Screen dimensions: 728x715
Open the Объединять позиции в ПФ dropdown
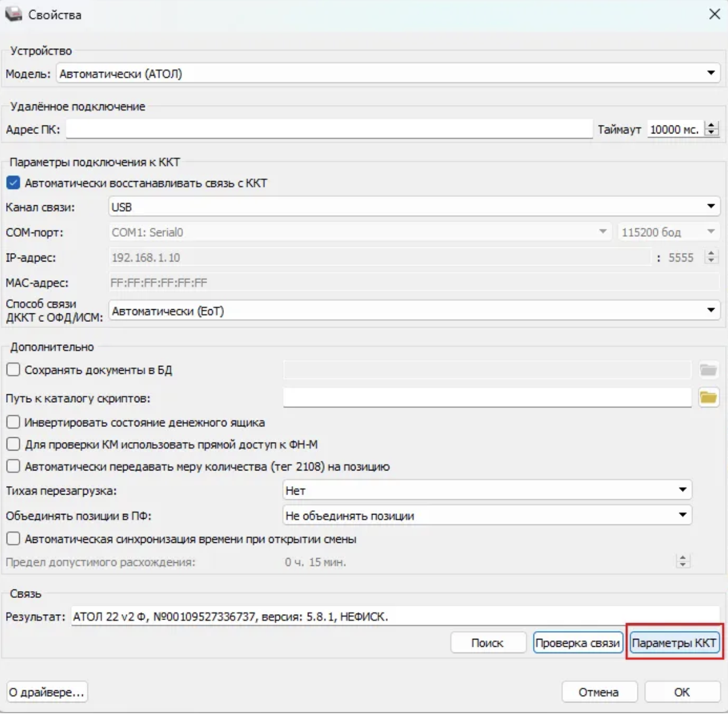(682, 516)
